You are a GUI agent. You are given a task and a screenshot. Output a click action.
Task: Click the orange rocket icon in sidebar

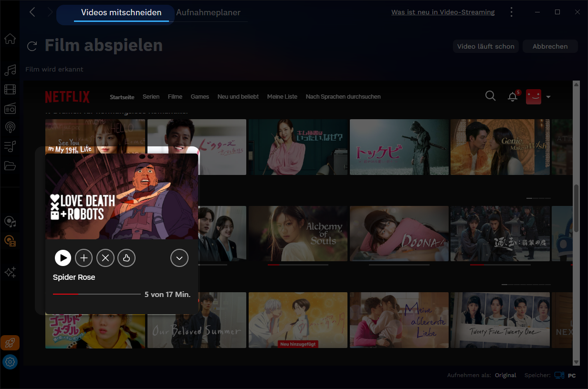point(10,343)
